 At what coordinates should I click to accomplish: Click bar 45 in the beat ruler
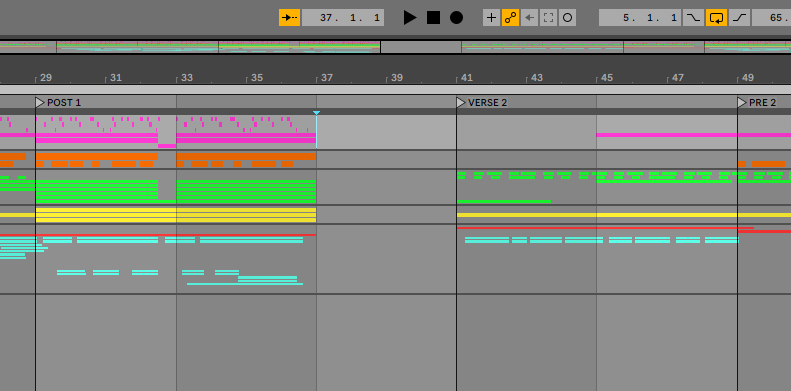click(607, 78)
